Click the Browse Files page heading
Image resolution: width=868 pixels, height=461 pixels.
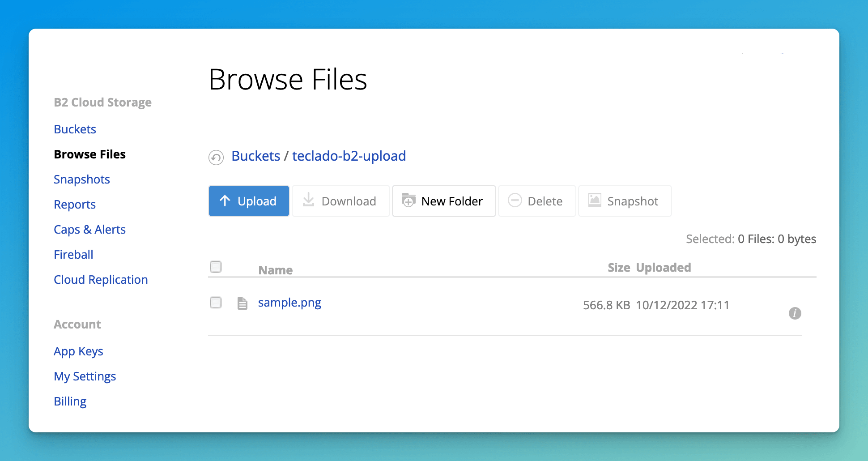click(x=288, y=80)
